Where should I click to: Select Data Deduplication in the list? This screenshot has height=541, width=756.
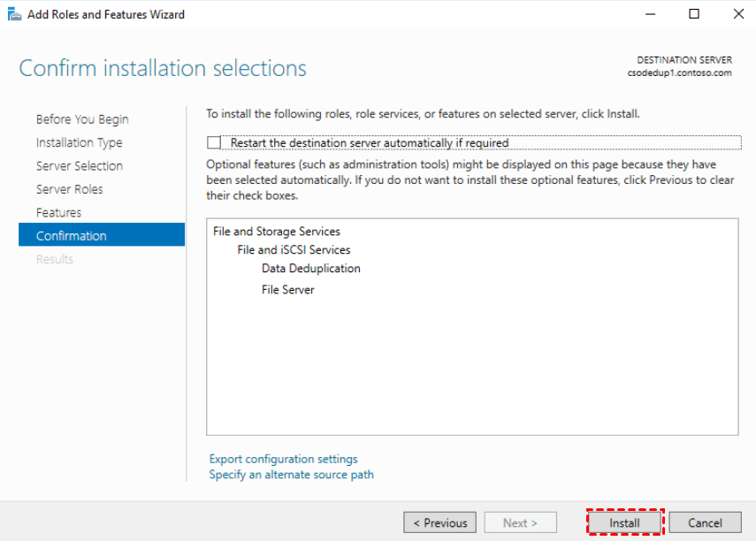(x=311, y=269)
